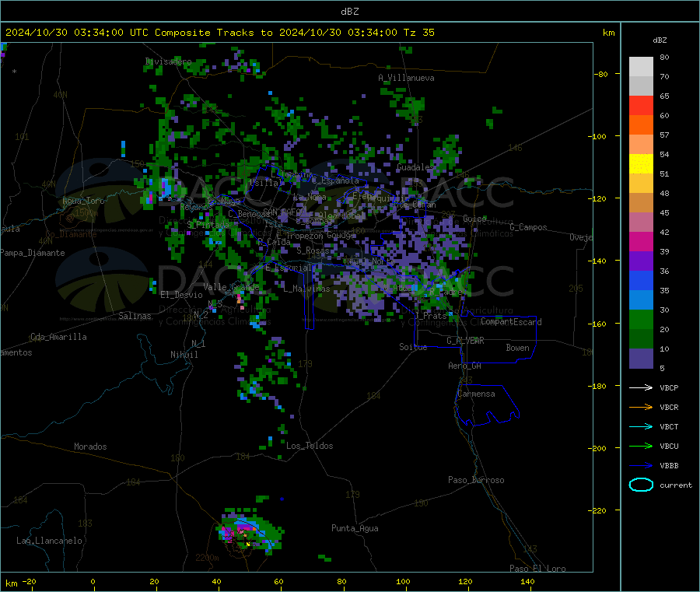This screenshot has width=700, height=592.
Task: Click the 'Pampa_Diamante' place label on the map
Action: pos(33,253)
